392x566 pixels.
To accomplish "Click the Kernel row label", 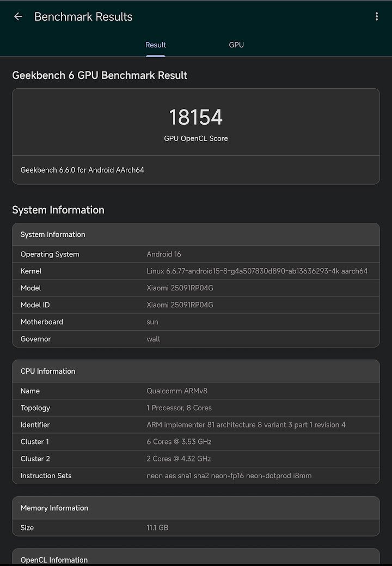I will (31, 271).
